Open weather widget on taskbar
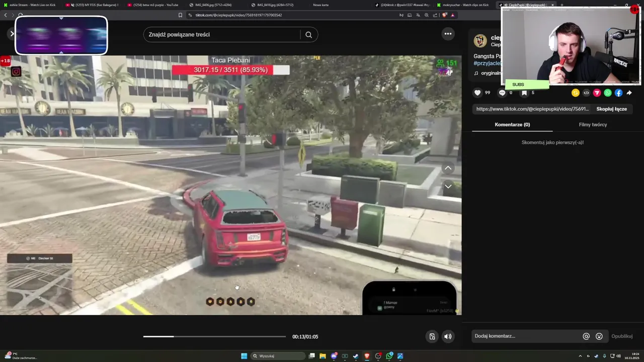Screen dimensions: 644x362 tap(20, 356)
